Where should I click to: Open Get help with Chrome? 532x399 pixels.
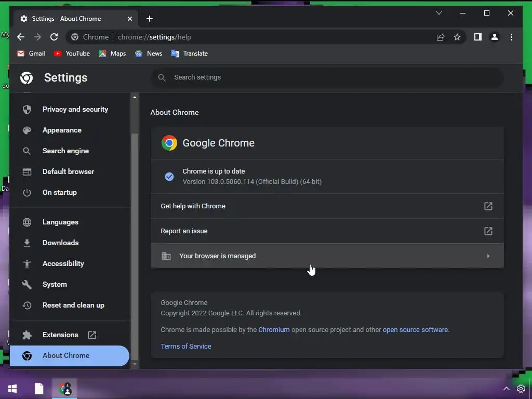tap(327, 206)
